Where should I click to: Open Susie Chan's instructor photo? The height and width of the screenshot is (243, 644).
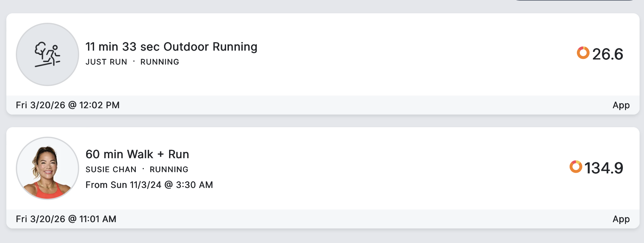pyautogui.click(x=47, y=168)
